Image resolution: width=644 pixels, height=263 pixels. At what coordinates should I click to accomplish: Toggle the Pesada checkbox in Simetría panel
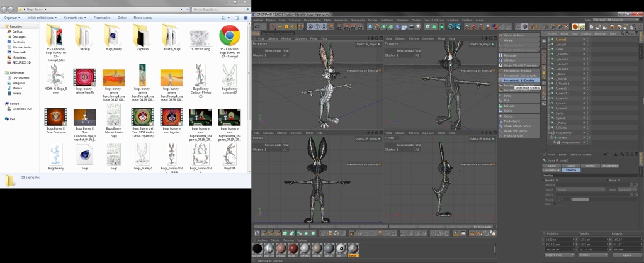point(557,180)
